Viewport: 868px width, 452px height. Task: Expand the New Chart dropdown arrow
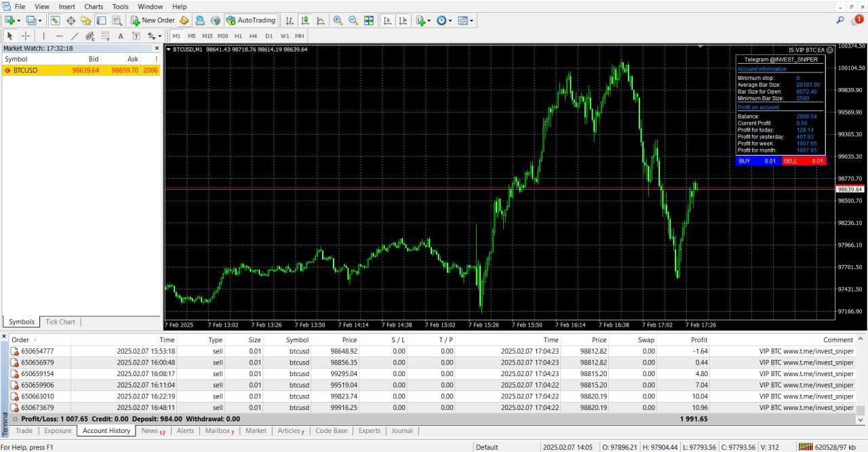tap(18, 20)
